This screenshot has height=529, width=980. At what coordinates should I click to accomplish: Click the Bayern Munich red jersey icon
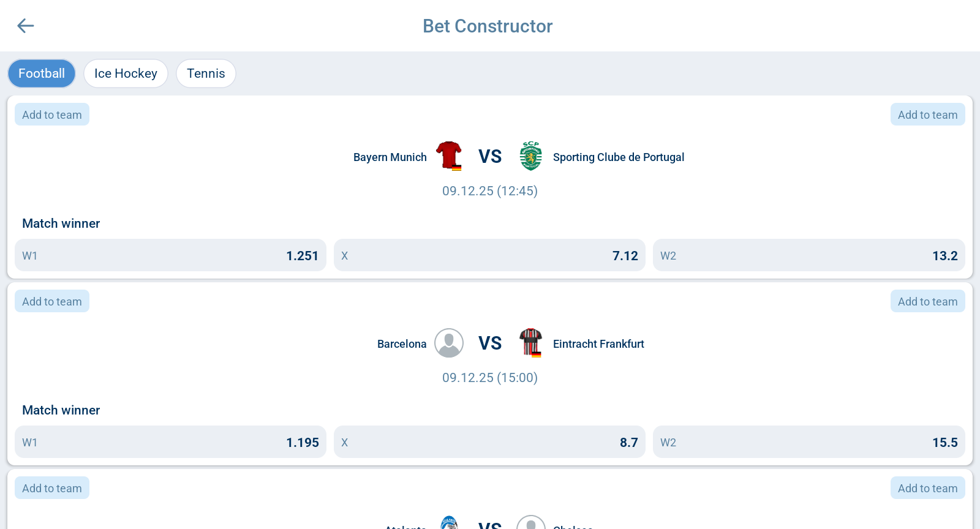[449, 156]
